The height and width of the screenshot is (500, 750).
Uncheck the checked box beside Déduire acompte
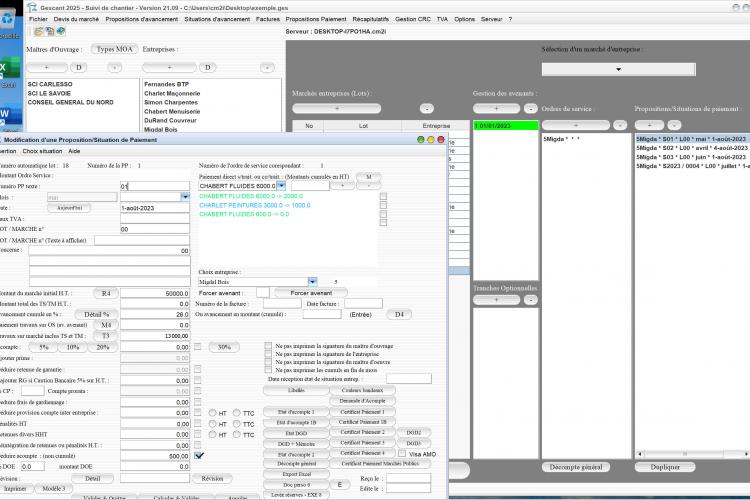pyautogui.click(x=199, y=456)
